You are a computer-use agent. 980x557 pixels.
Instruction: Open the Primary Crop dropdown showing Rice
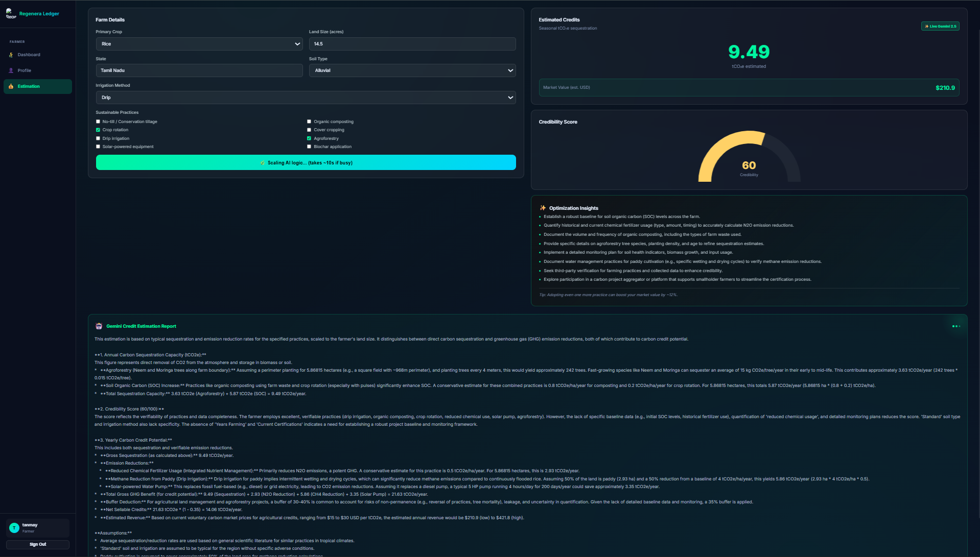pyautogui.click(x=199, y=44)
